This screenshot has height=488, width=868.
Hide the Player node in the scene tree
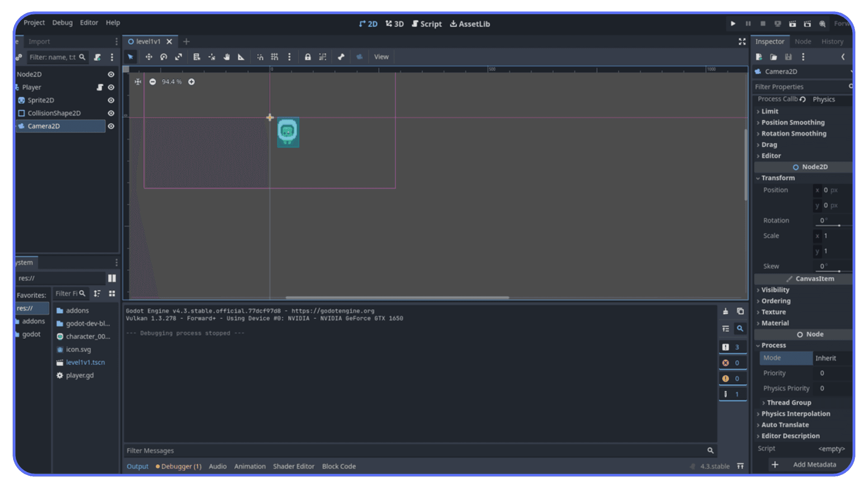click(x=111, y=87)
